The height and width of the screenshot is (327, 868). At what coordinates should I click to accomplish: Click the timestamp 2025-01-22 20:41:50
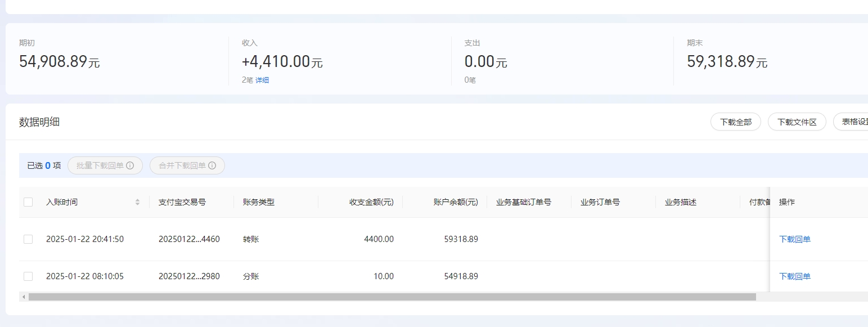coord(85,239)
